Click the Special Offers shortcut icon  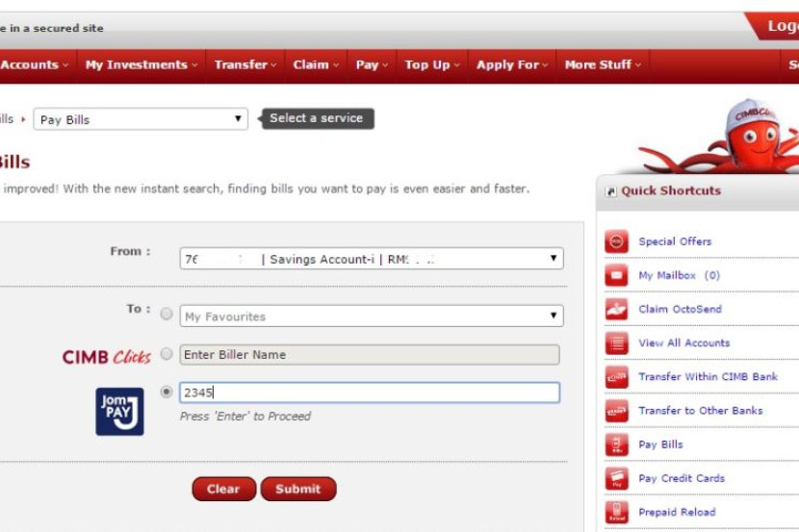(616, 241)
